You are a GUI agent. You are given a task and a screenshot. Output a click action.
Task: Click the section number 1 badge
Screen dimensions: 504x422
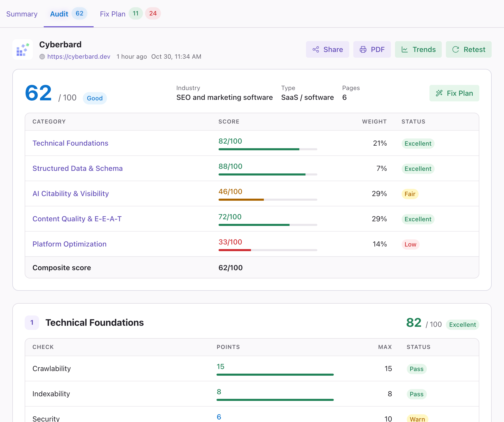coord(32,322)
